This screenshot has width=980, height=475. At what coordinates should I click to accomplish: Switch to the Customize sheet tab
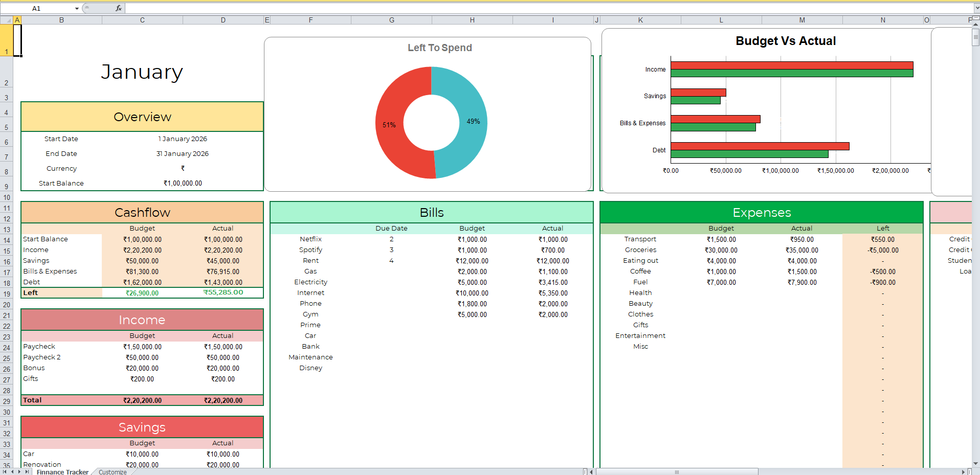113,472
